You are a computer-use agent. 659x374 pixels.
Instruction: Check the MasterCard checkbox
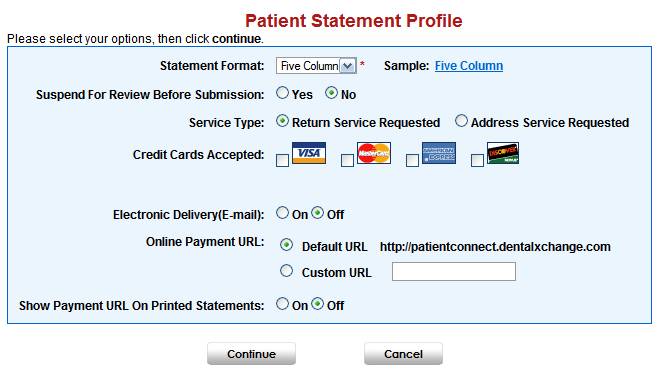click(x=347, y=160)
